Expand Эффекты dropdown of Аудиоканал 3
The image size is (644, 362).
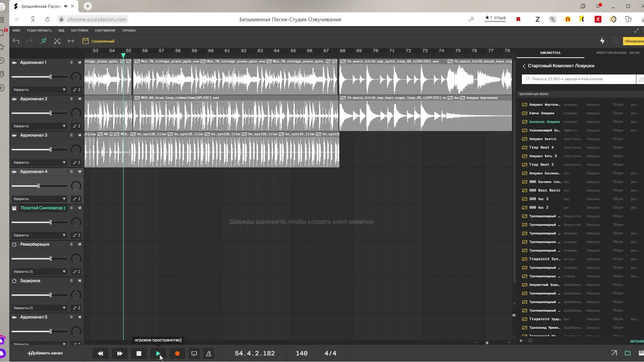tap(39, 162)
